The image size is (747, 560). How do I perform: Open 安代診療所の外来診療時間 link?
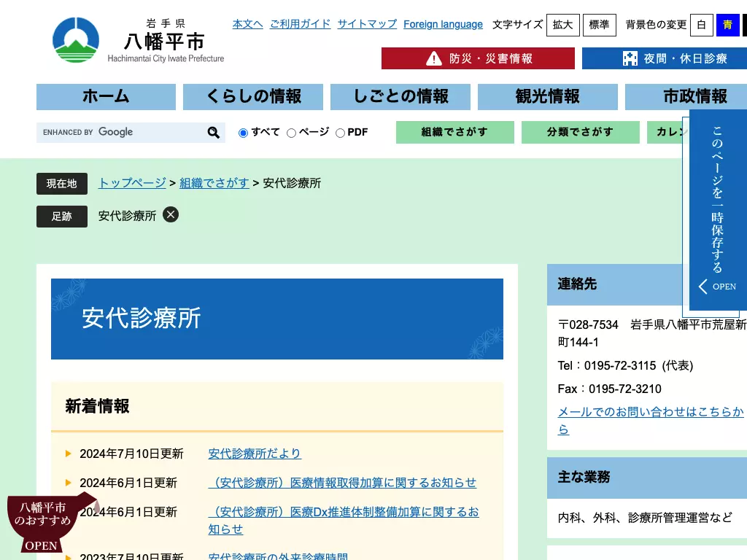click(x=278, y=556)
